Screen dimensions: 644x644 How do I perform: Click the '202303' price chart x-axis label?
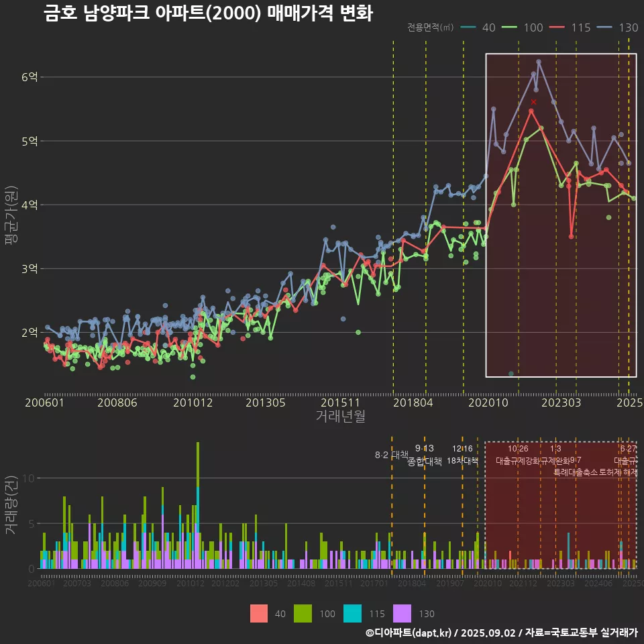561,402
